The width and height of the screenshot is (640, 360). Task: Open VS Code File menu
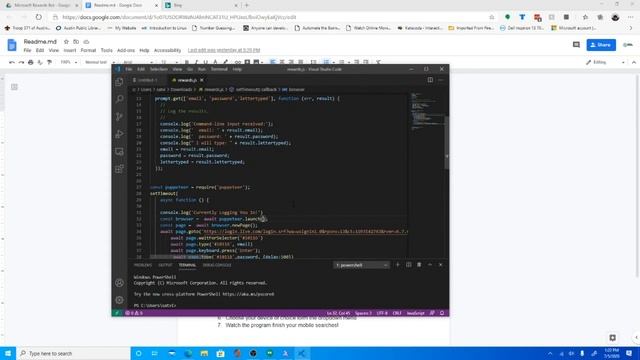click(129, 69)
